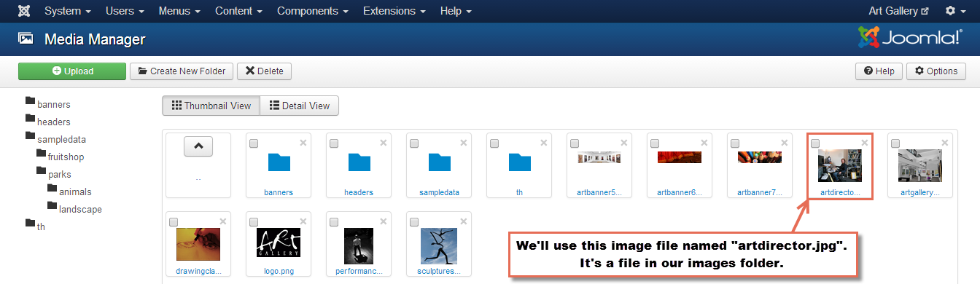Screen dimensions: 980x284
Task: Delete the sculptures image with its X
Action: pyautogui.click(x=464, y=221)
